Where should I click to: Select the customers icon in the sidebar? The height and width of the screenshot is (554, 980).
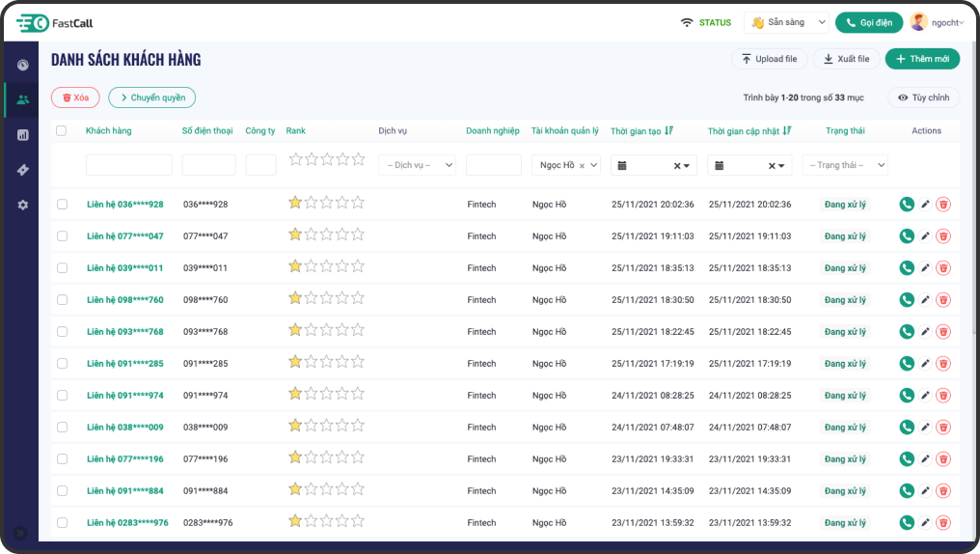[x=22, y=99]
